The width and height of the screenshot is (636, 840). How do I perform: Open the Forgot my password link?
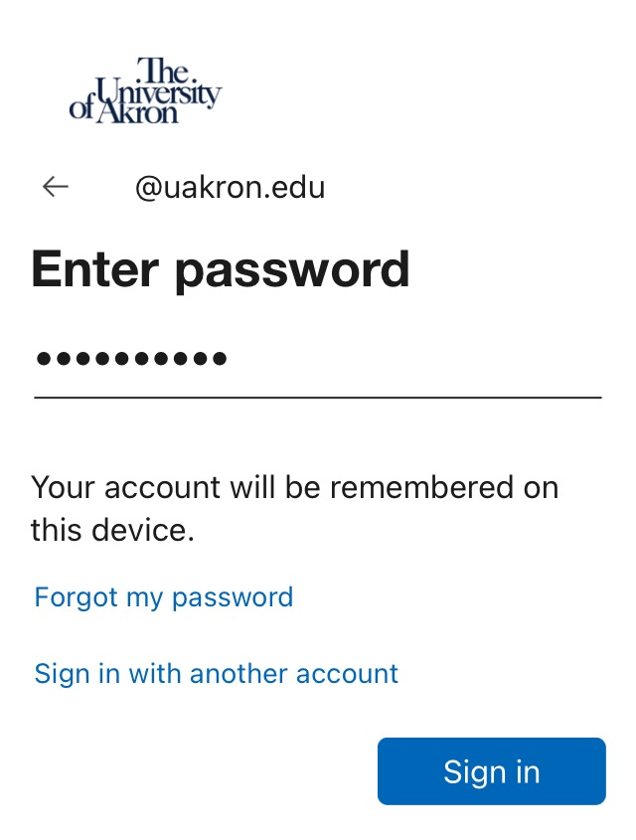tap(164, 597)
